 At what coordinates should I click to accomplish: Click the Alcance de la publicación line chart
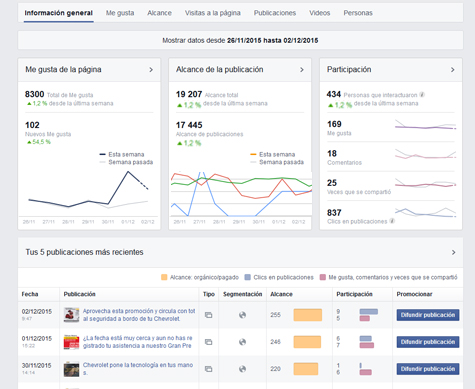pos(241,194)
